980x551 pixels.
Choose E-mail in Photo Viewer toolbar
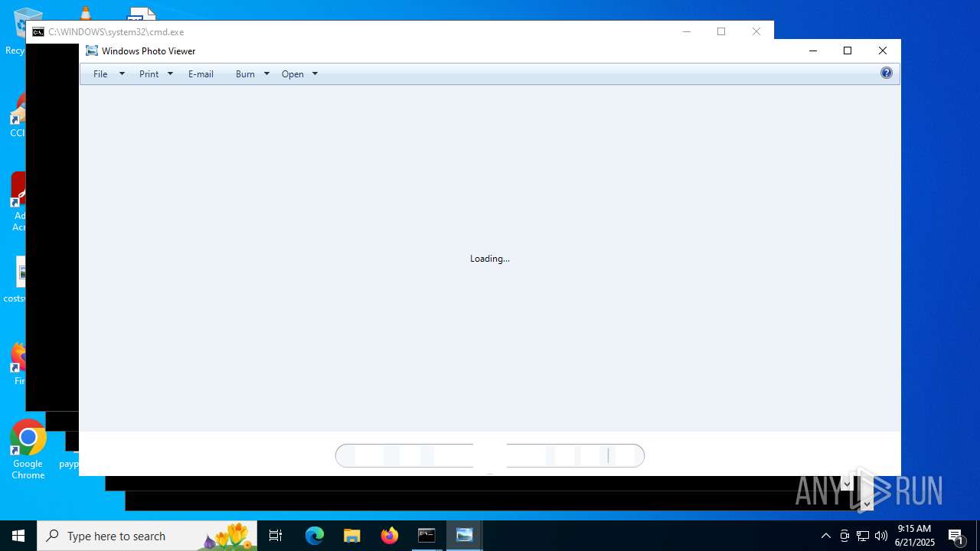click(201, 74)
